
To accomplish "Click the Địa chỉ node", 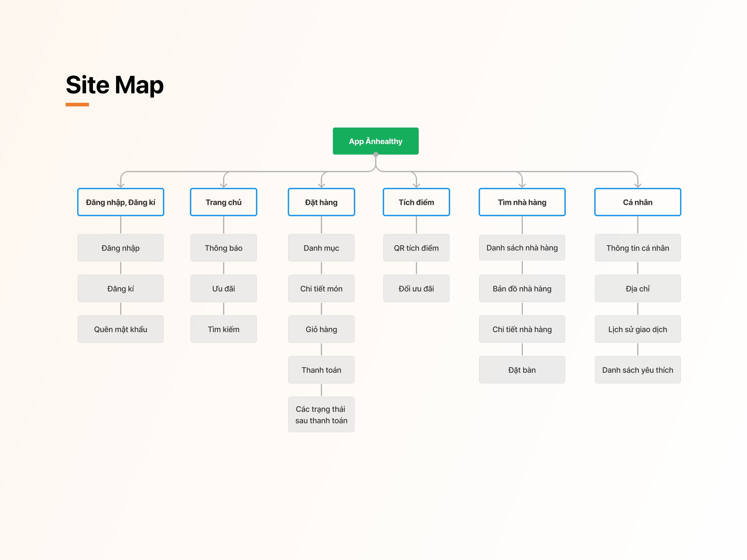I will 638,288.
